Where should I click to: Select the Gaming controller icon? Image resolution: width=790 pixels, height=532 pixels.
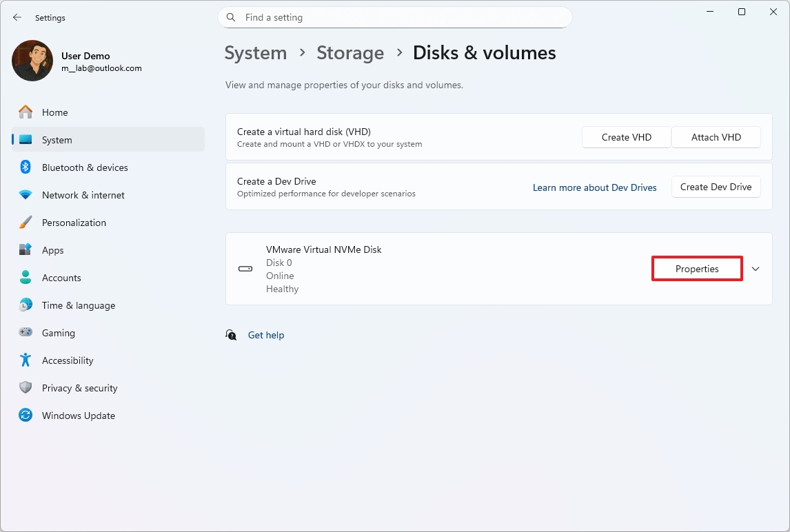[x=25, y=333]
